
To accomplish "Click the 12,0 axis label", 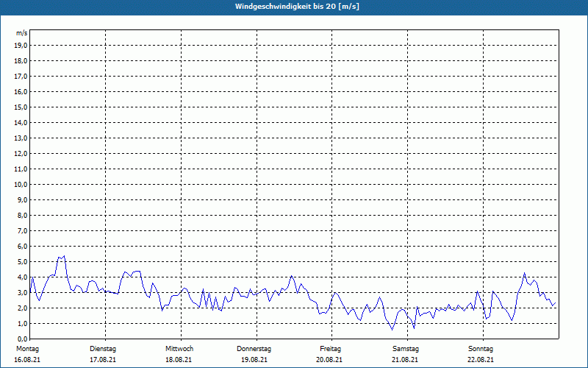I will click(x=21, y=154).
